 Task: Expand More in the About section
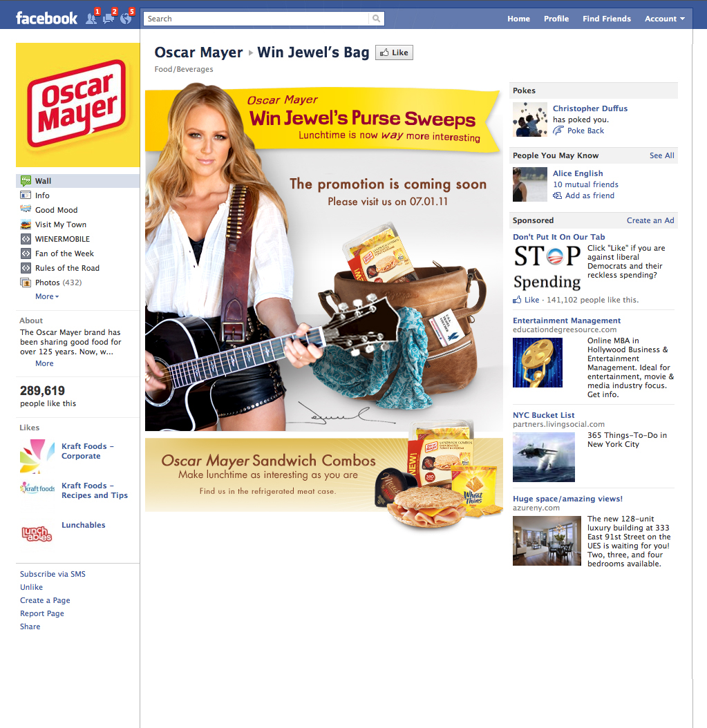click(44, 363)
